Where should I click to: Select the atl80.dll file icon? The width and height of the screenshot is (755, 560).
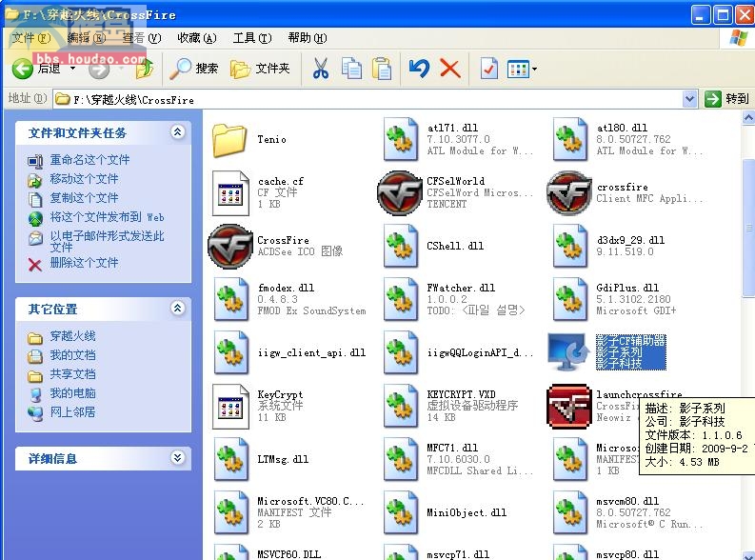pos(570,139)
